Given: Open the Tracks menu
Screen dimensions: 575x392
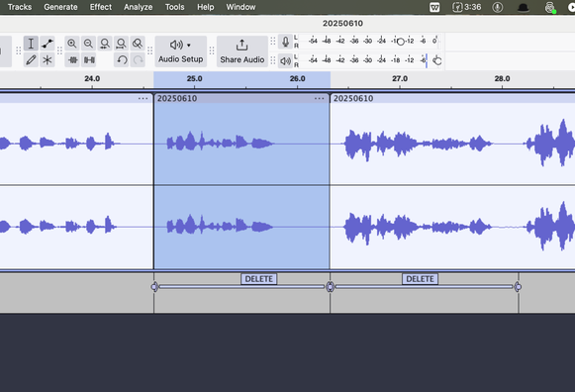Looking at the screenshot, I should pyautogui.click(x=20, y=7).
